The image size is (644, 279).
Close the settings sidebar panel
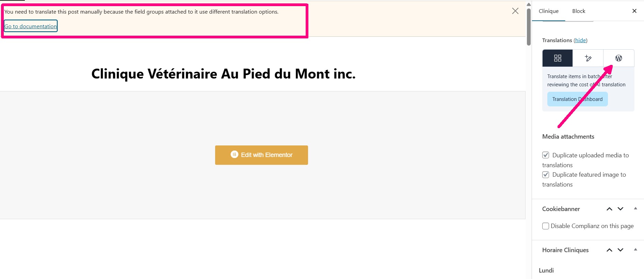click(x=634, y=11)
